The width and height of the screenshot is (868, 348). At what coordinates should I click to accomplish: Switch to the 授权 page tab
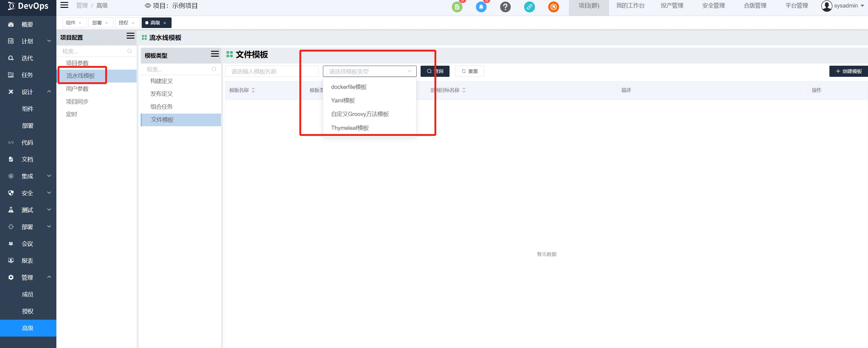click(x=123, y=23)
